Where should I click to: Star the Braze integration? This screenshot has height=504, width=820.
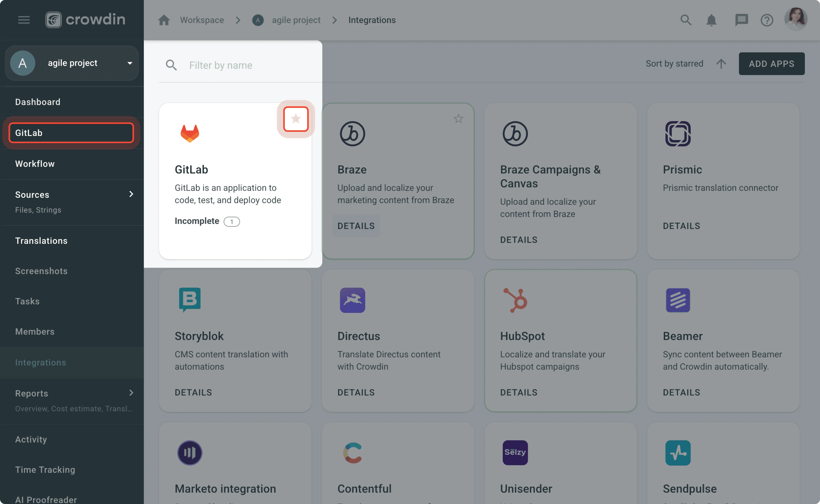459,119
